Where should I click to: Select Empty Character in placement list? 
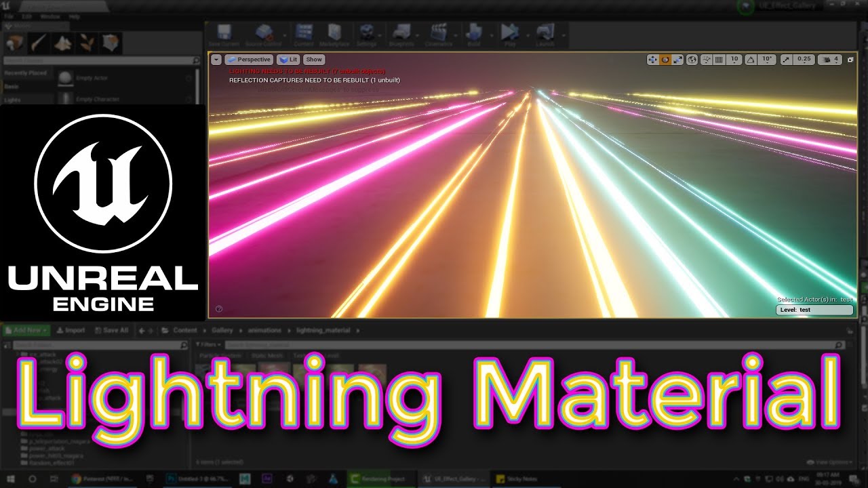click(125, 99)
